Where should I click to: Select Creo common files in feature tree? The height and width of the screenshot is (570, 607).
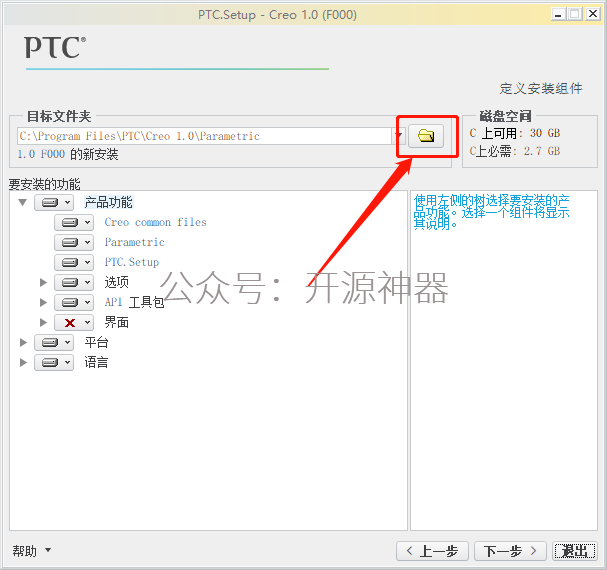coord(155,222)
